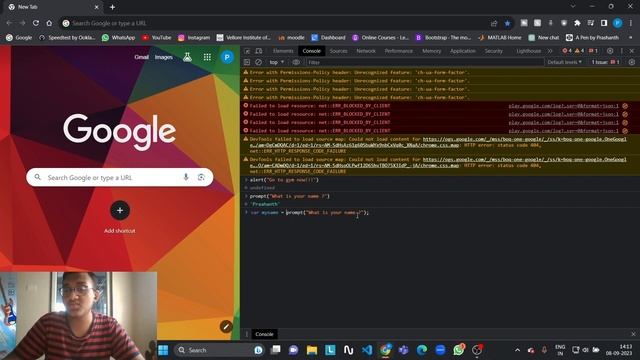Open the top context dropdown
Viewport: 640px width, 360px height.
tap(276, 62)
